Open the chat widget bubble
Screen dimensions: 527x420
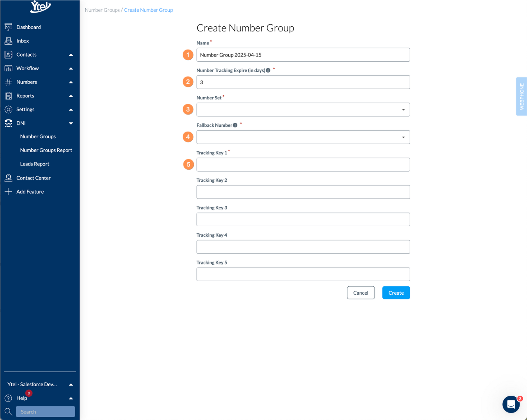511,404
